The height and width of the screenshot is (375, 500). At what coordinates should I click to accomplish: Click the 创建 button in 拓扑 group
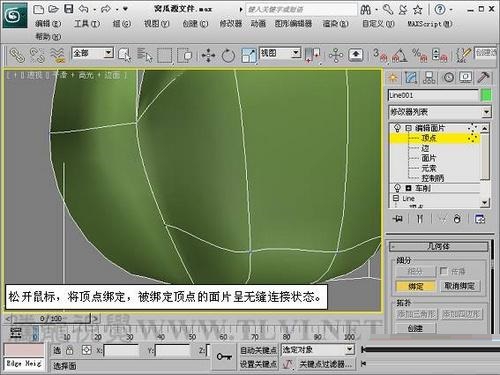point(415,328)
